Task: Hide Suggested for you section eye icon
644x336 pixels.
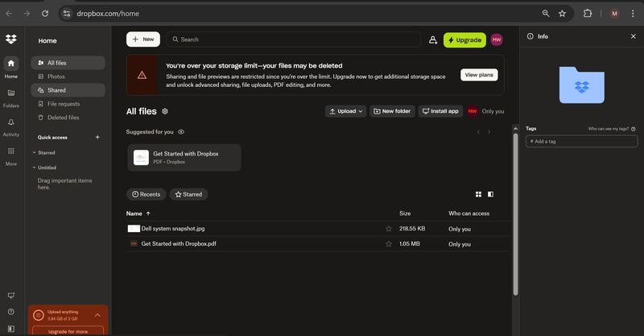Action: click(181, 131)
